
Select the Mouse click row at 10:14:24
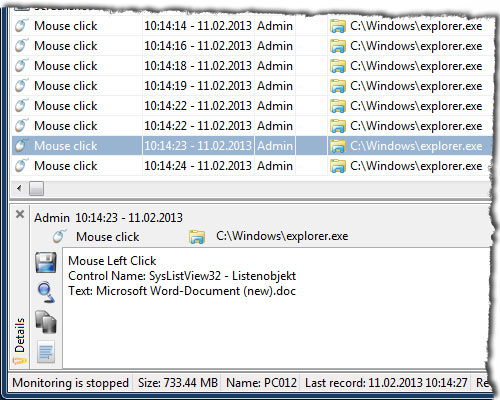pyautogui.click(x=252, y=166)
